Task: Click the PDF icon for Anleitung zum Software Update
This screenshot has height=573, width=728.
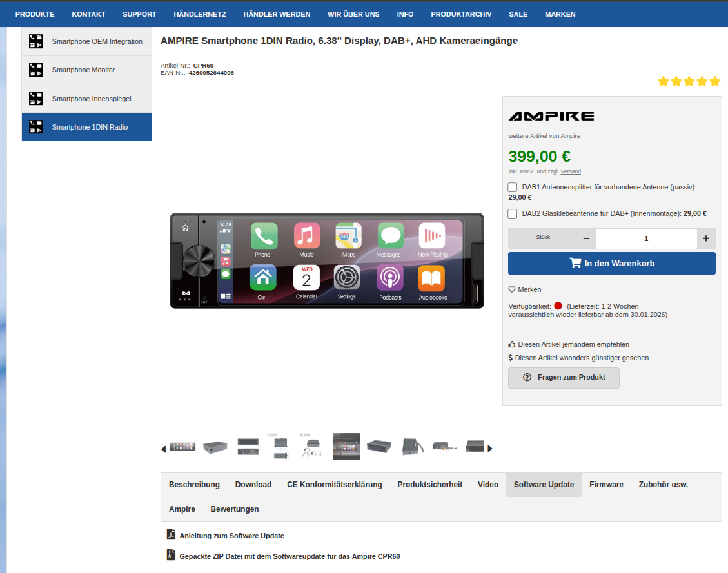Action: tap(171, 535)
